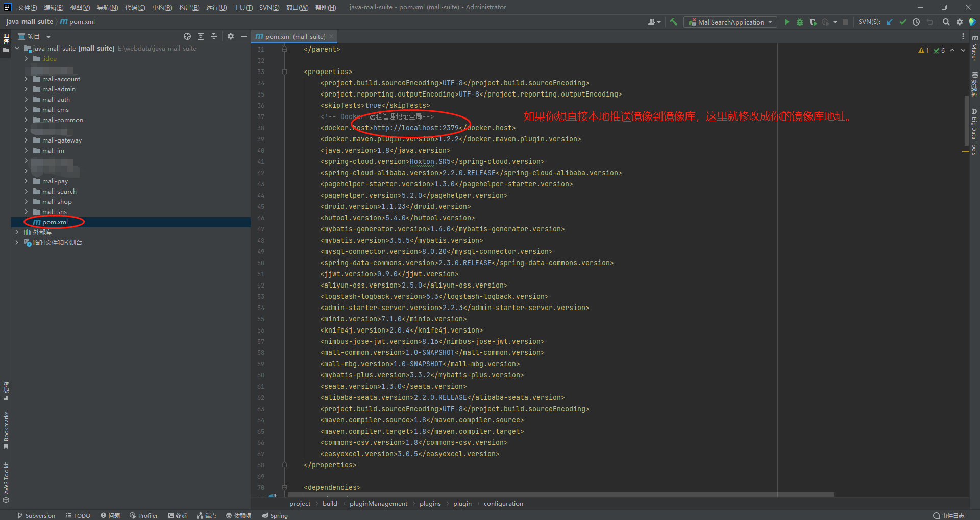980x520 pixels.
Task: Switch to the pom.xml (mall-suite) editor tab
Action: pyautogui.click(x=295, y=36)
